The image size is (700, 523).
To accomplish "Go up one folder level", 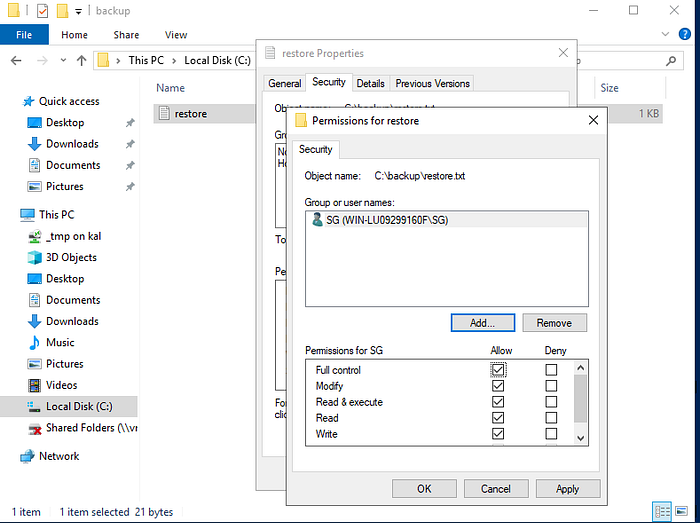I will click(x=81, y=61).
